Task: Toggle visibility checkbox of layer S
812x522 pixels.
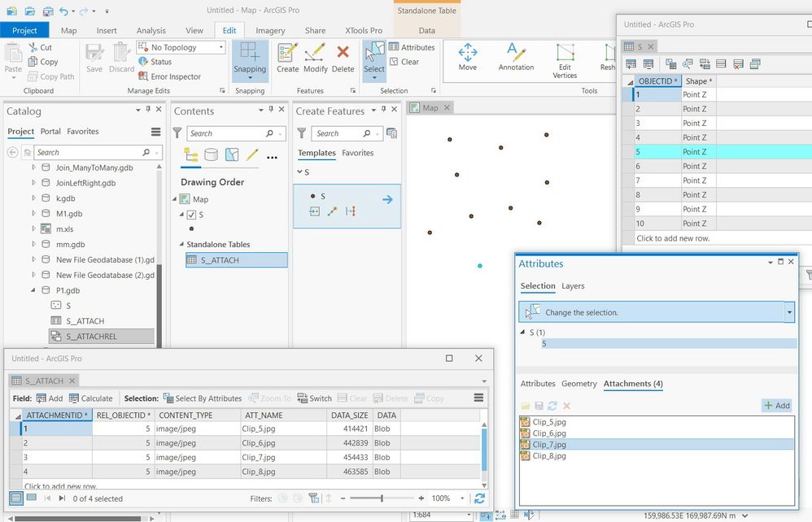Action: click(x=191, y=215)
